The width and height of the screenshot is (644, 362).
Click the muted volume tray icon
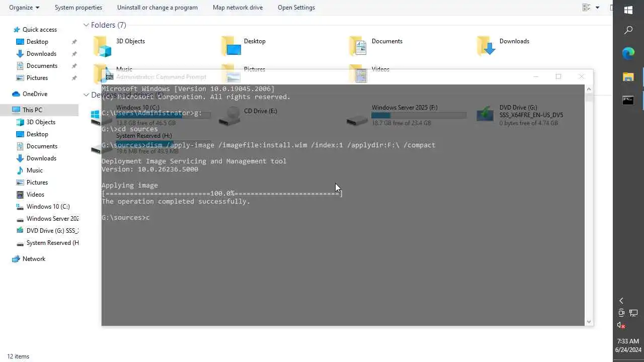621,325
